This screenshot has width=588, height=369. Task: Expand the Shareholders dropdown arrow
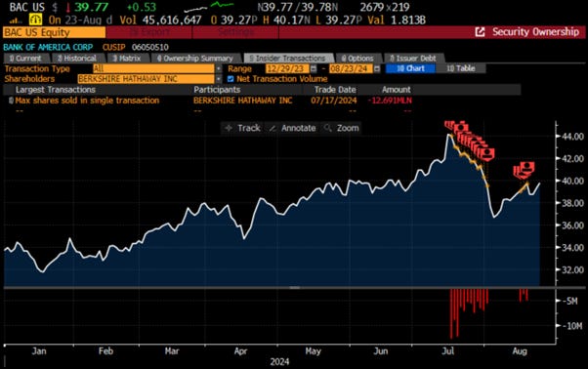coord(219,79)
